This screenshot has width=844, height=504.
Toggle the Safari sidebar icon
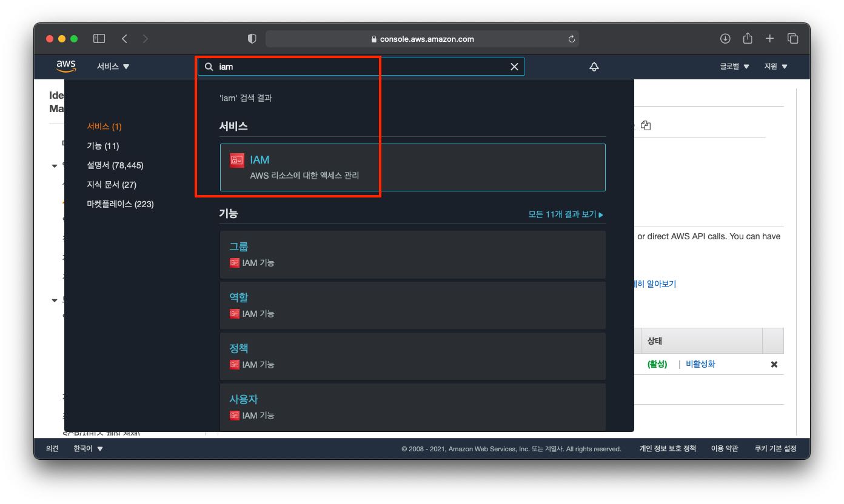pos(99,39)
